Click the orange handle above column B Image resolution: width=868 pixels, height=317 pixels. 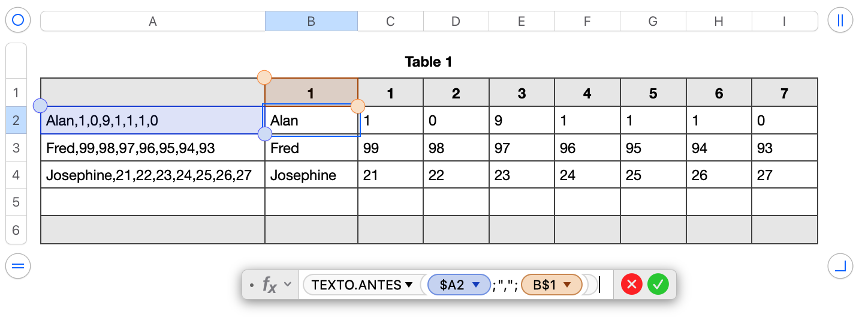[264, 77]
